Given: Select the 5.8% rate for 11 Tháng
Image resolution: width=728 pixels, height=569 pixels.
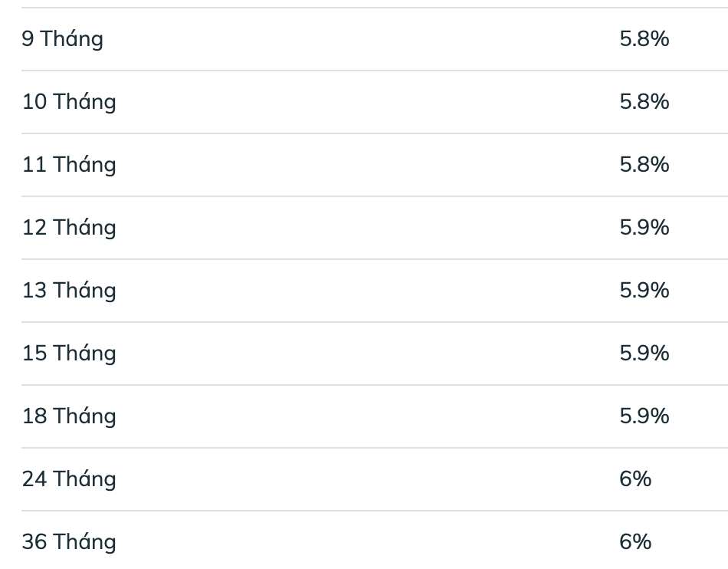Looking at the screenshot, I should (644, 165).
